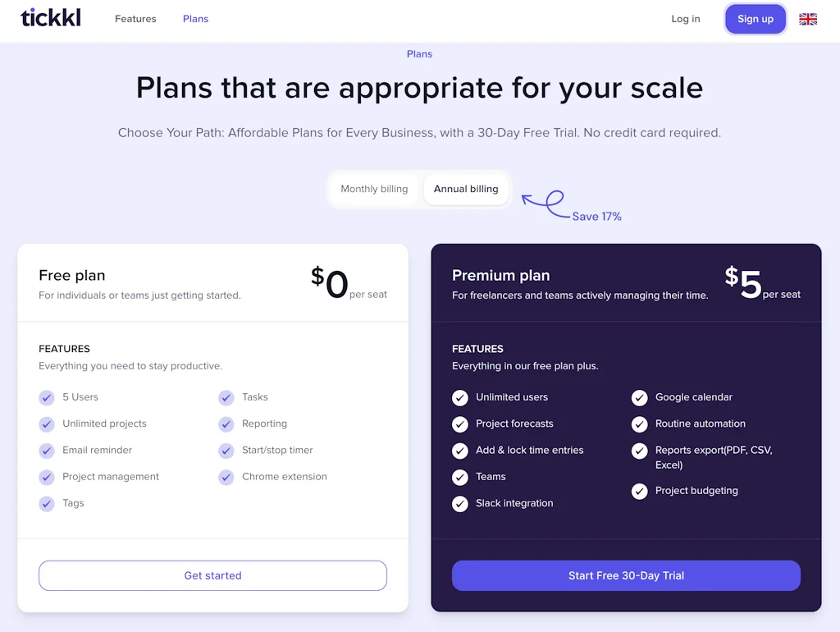This screenshot has width=840, height=632.
Task: Click the Log in link
Action: click(x=686, y=19)
